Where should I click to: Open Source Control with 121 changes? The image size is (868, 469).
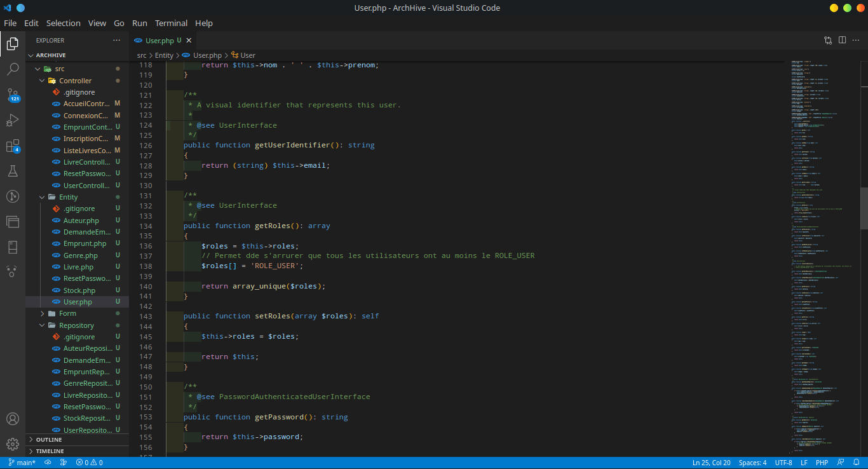click(13, 95)
